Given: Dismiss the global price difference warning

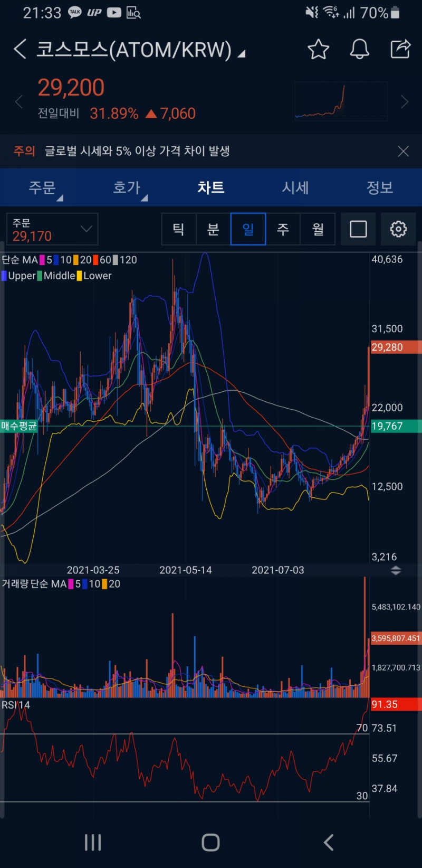Looking at the screenshot, I should point(404,152).
